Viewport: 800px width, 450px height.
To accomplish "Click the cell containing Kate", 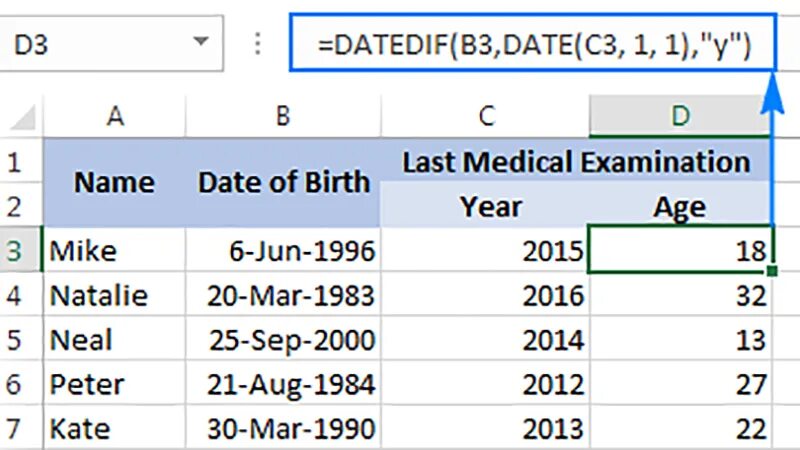I will (115, 429).
